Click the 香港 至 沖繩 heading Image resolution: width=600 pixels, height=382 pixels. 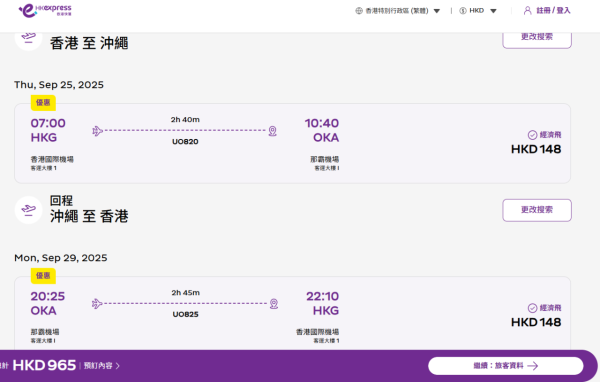point(89,43)
